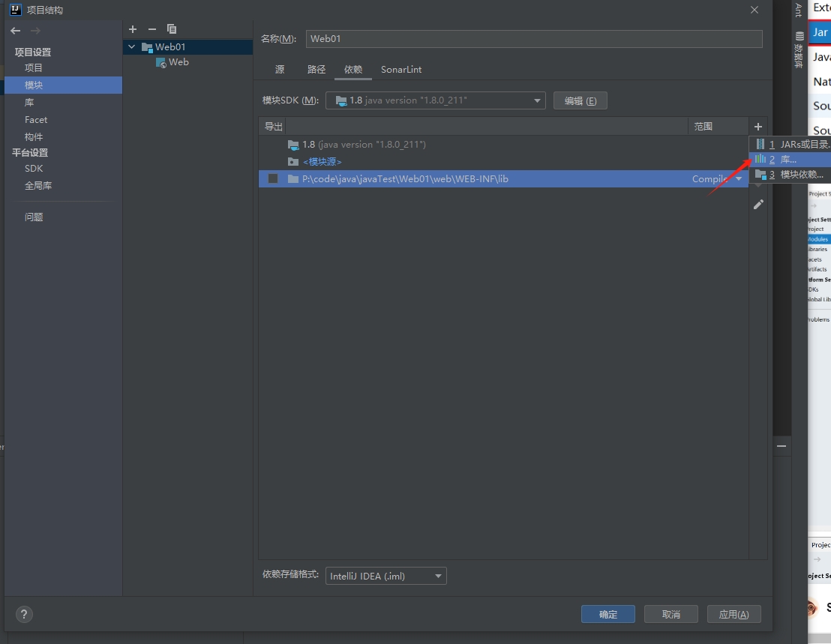Click the minus button right of dialog

coord(781,447)
